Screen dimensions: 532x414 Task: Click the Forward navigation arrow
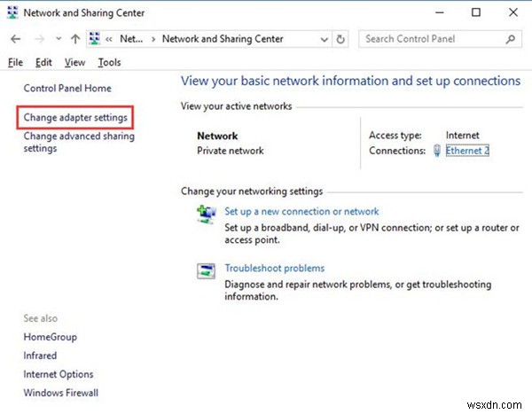click(36, 39)
